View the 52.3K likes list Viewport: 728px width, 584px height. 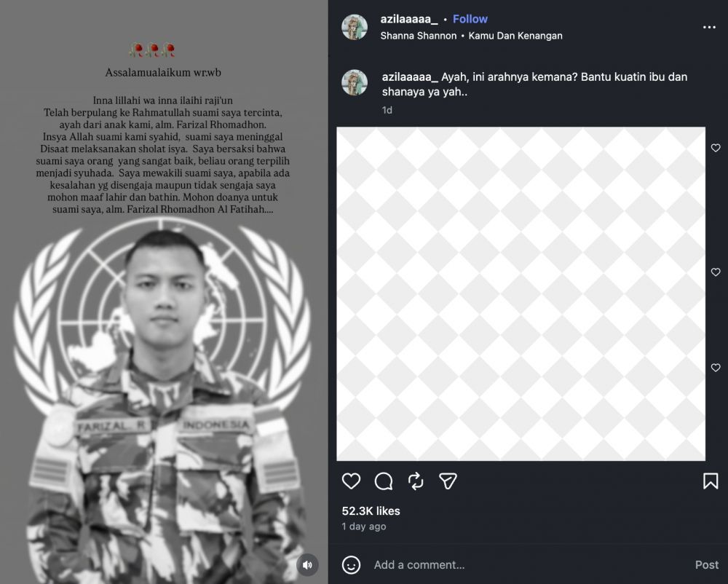click(x=371, y=511)
